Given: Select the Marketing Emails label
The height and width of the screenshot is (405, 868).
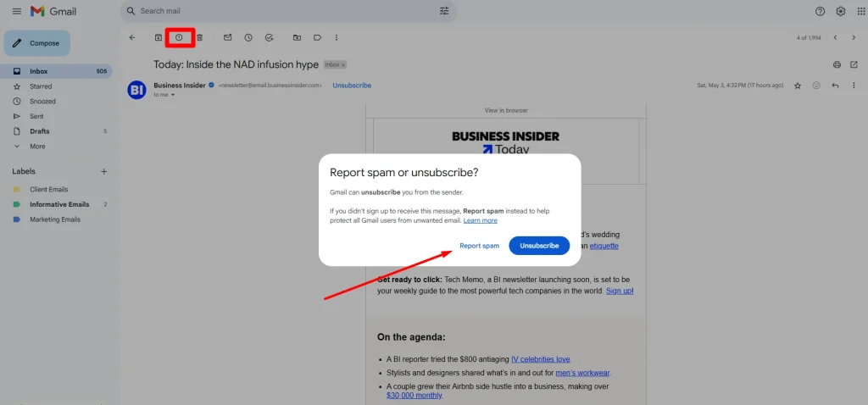Looking at the screenshot, I should click(55, 219).
